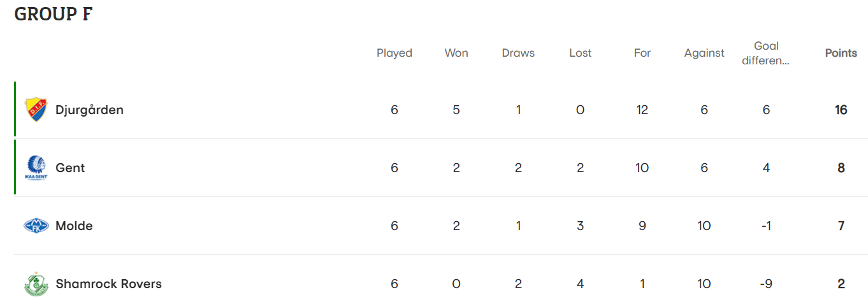The height and width of the screenshot is (304, 868).
Task: Click the For goals column header
Action: [x=642, y=53]
